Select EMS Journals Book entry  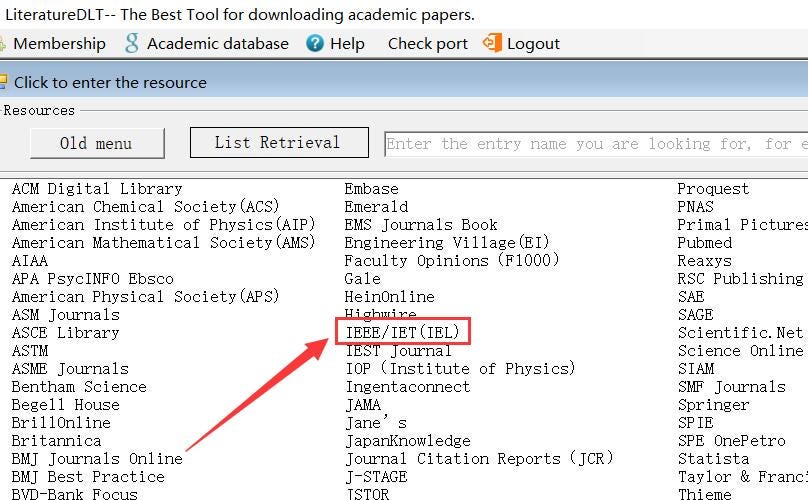[421, 225]
